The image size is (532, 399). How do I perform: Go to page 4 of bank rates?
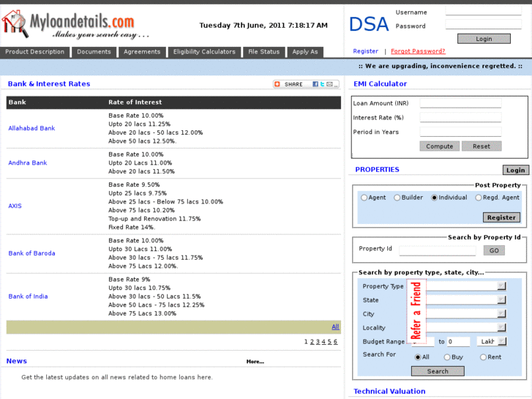(x=323, y=342)
